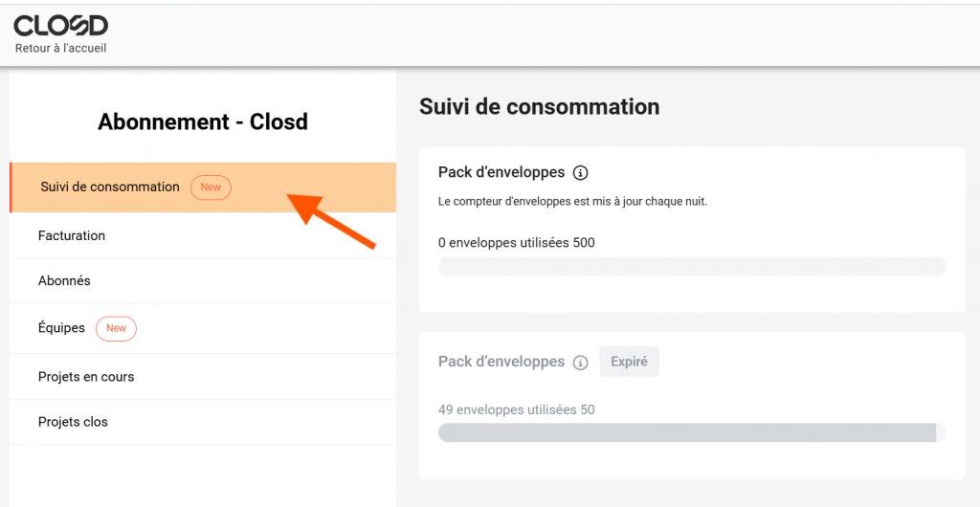Image resolution: width=980 pixels, height=507 pixels.
Task: Click info icon beside expired Pack d'enveloppes
Action: pyautogui.click(x=580, y=363)
